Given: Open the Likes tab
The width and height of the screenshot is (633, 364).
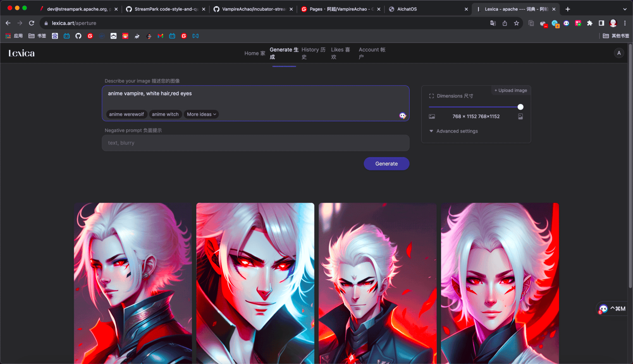Looking at the screenshot, I should pos(340,53).
